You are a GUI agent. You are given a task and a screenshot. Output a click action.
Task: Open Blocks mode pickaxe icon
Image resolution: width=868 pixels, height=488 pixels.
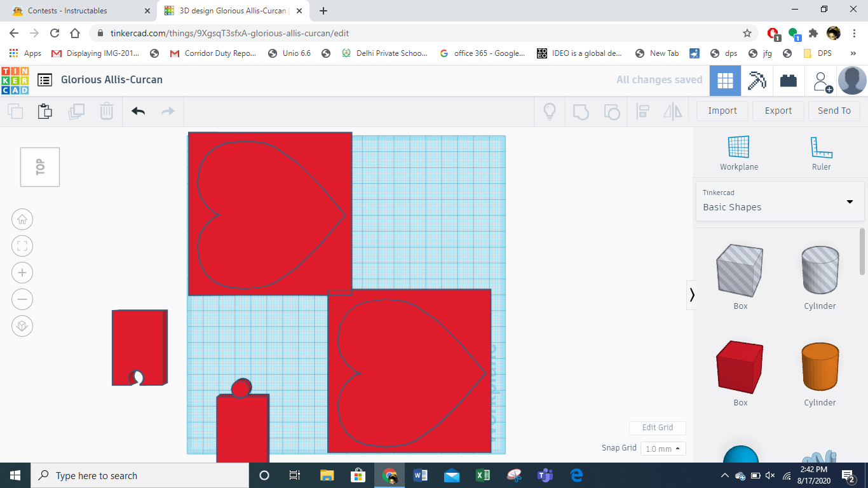pos(757,80)
